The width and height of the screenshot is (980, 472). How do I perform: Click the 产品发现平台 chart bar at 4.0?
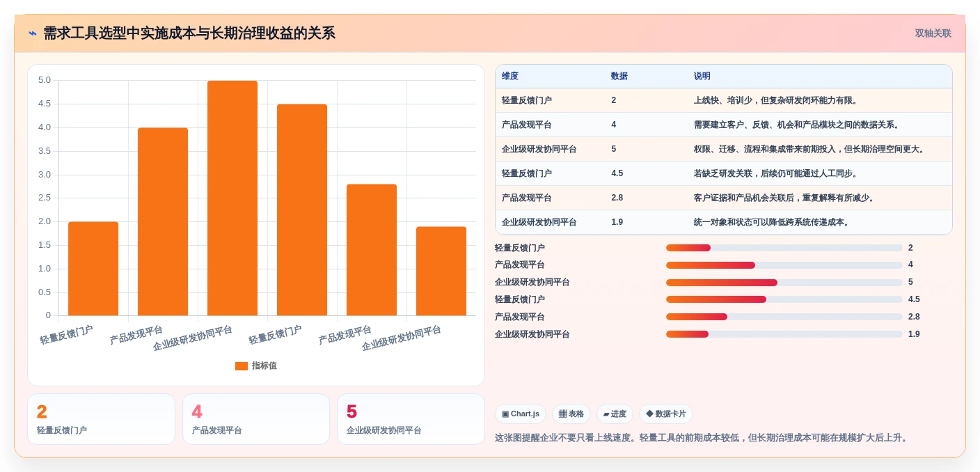(x=163, y=221)
